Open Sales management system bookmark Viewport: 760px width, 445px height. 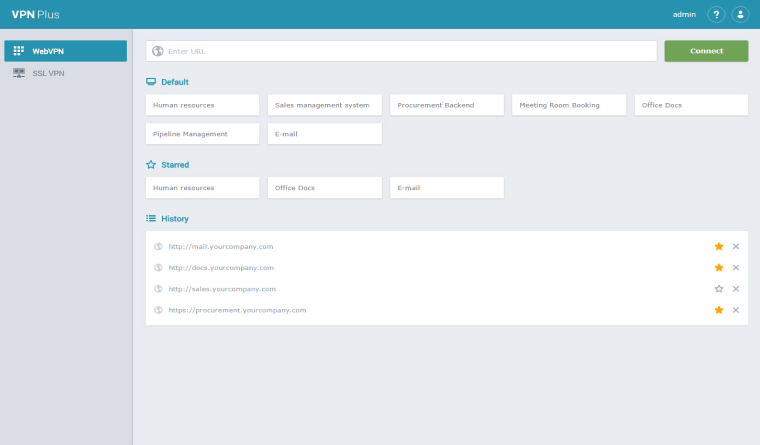324,105
